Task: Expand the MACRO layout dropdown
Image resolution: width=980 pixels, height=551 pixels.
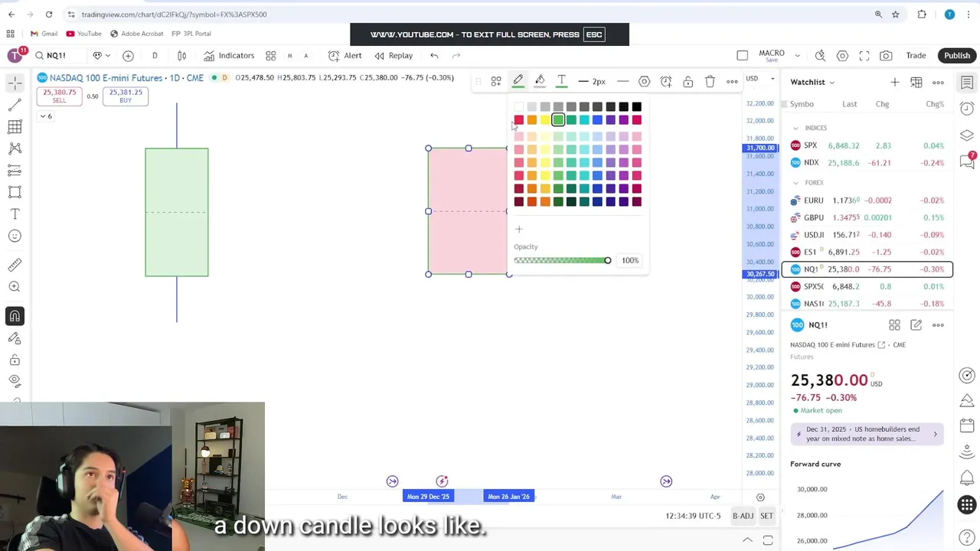Action: tap(797, 55)
